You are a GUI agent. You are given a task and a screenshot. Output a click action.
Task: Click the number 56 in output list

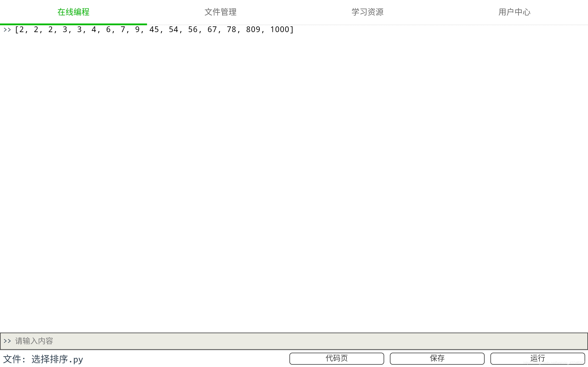click(193, 30)
